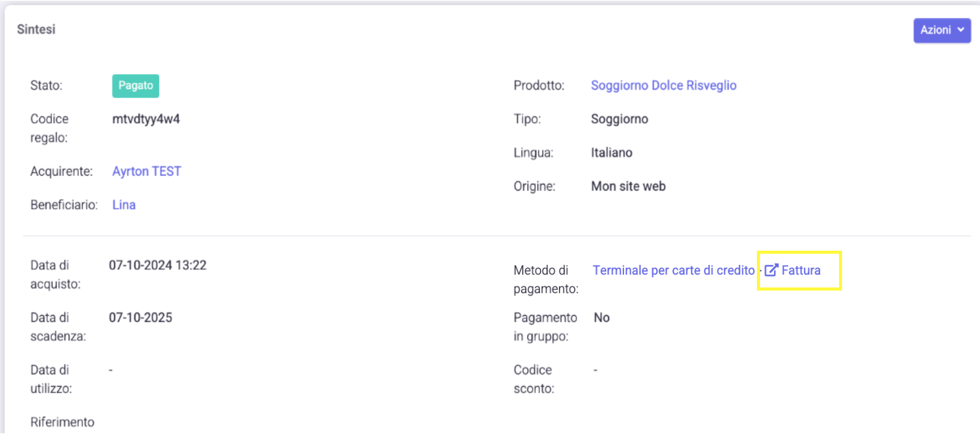Click the Data di utilizzo label
Viewport: 980px width, 445px height.
pos(51,379)
